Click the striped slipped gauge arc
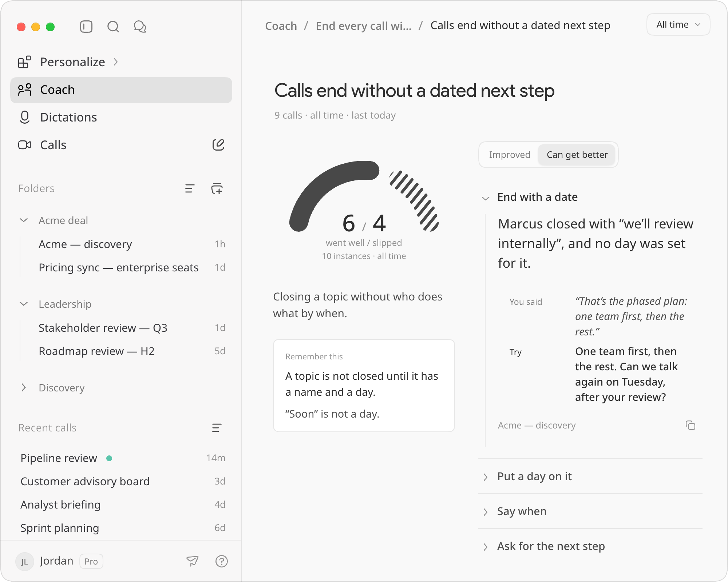728x582 pixels. [417, 199]
